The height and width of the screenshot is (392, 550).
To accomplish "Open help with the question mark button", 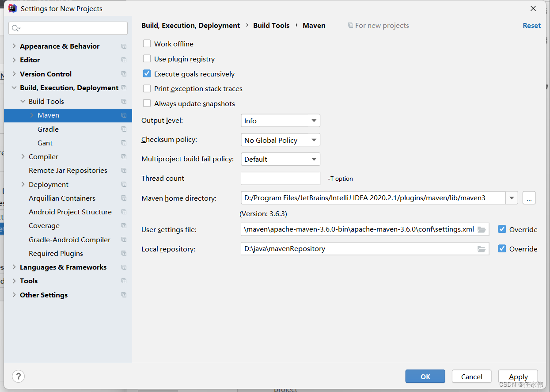I will [x=18, y=376].
